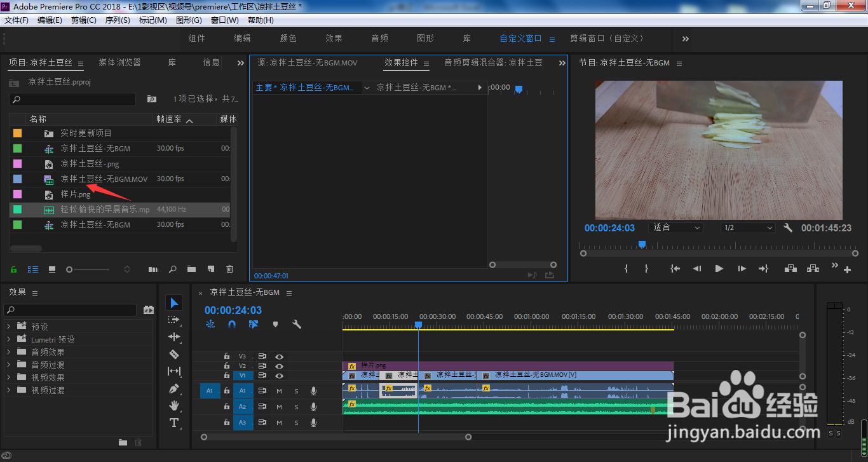Image resolution: width=868 pixels, height=462 pixels.
Task: Toggle V2 track output eye
Action: (x=279, y=366)
